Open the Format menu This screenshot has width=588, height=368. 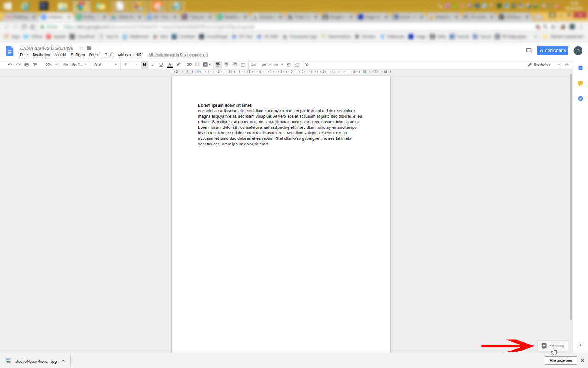[x=95, y=55]
